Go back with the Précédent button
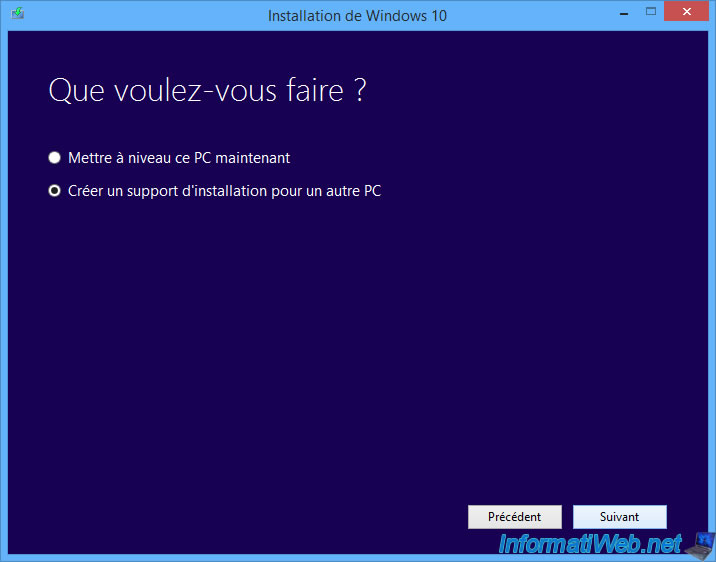The image size is (716, 562). 514,517
